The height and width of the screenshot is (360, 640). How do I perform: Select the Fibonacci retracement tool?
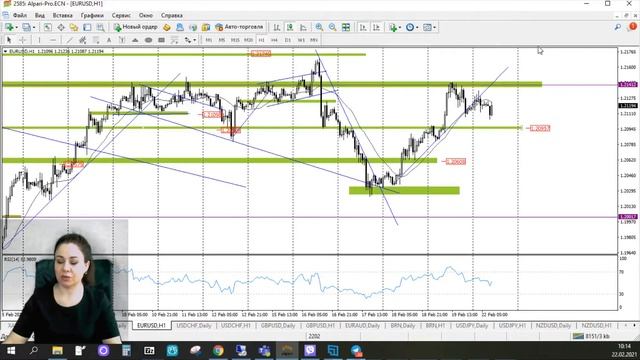[96, 40]
